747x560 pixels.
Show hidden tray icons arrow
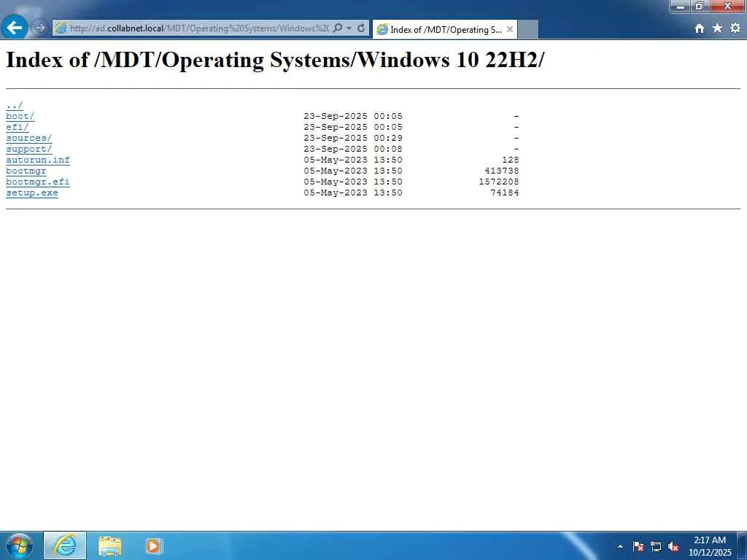pos(620,546)
